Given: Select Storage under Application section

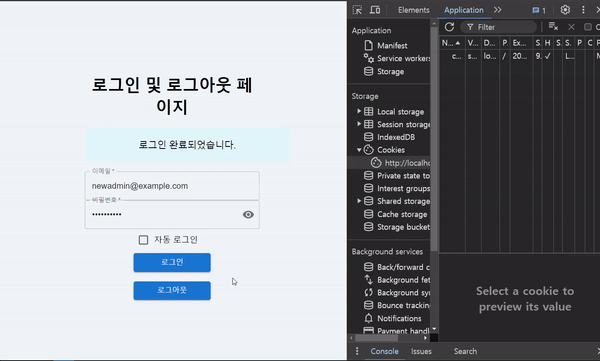Looking at the screenshot, I should [x=390, y=72].
